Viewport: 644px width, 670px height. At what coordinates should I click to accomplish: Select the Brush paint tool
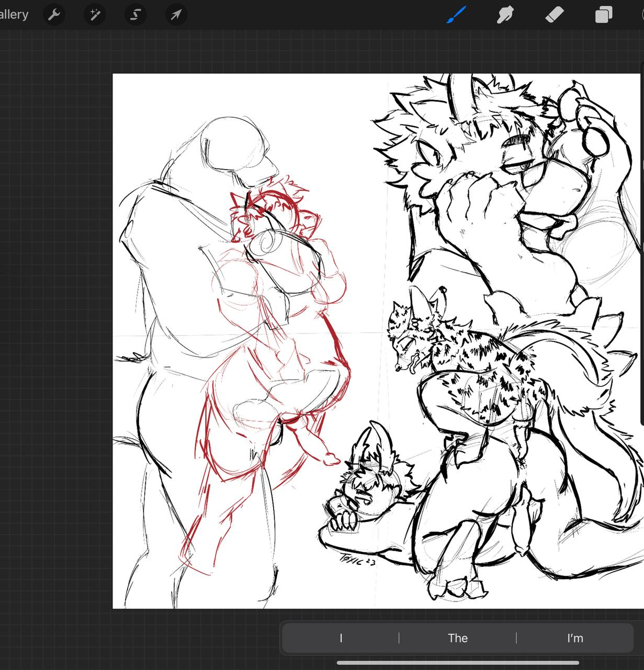(x=456, y=15)
